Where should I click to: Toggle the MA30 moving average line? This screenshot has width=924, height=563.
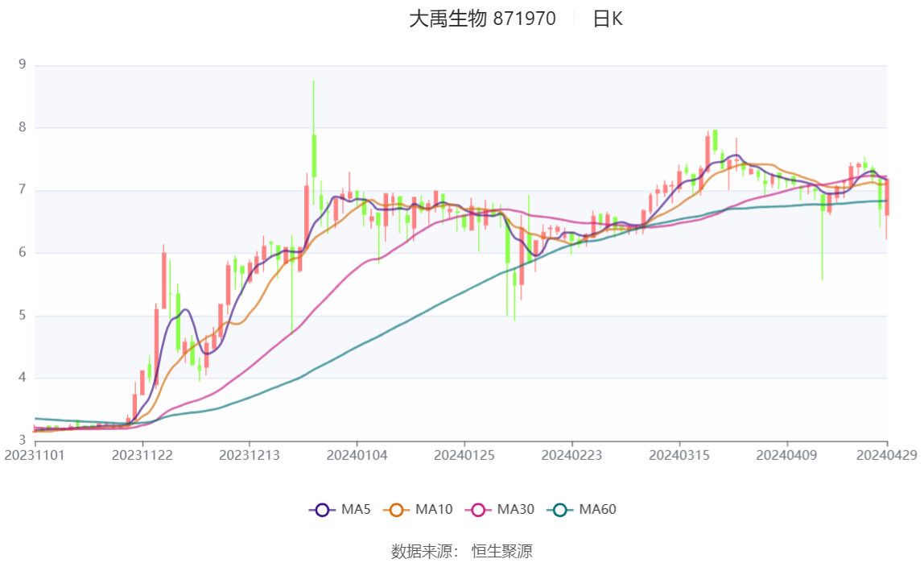click(491, 510)
